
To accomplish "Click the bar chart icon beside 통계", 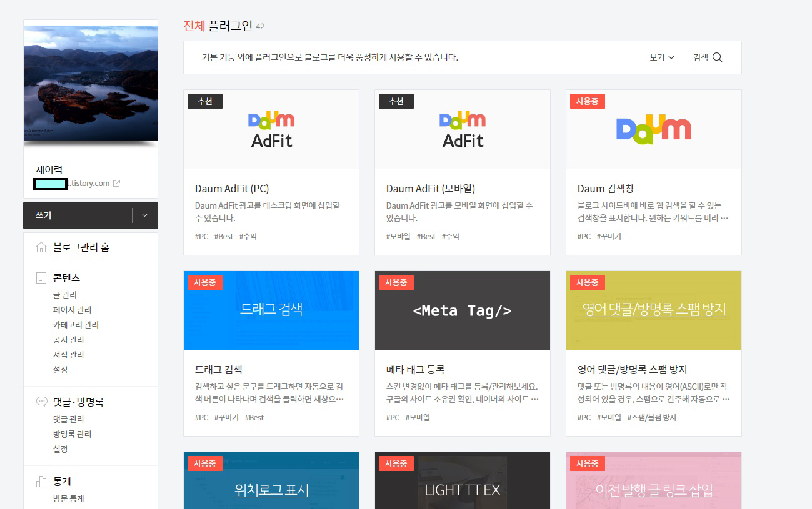I will tap(41, 482).
